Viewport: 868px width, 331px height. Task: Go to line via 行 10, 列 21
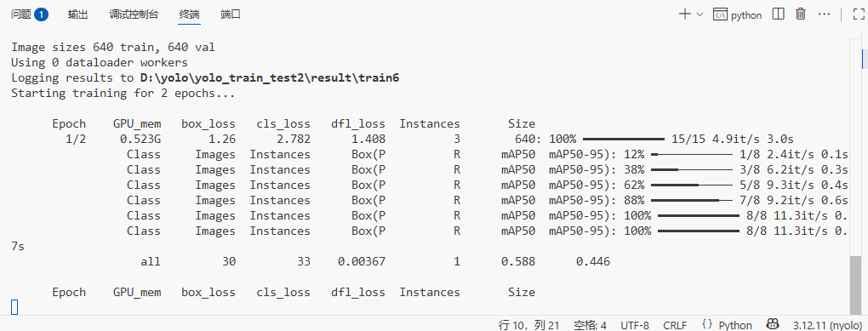click(528, 325)
